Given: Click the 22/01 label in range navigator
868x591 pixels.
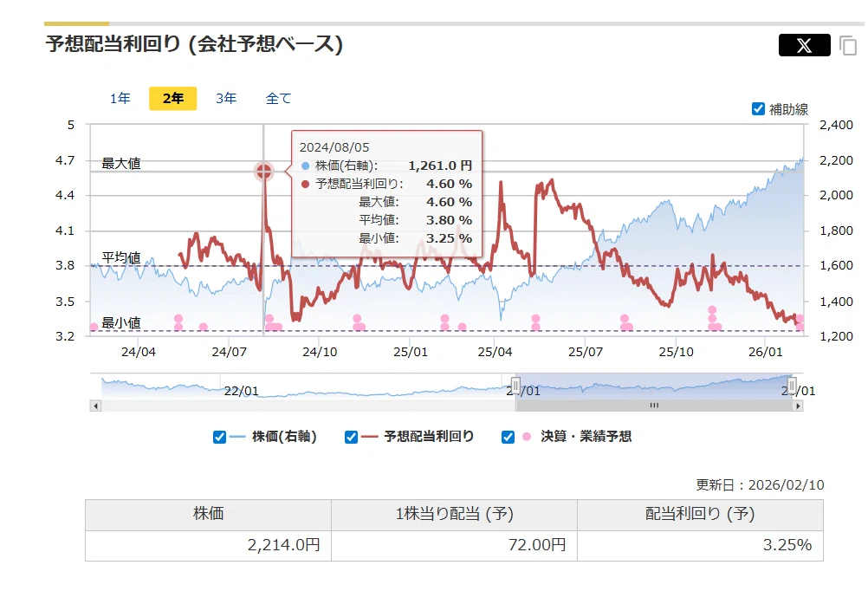Looking at the screenshot, I should coord(242,391).
